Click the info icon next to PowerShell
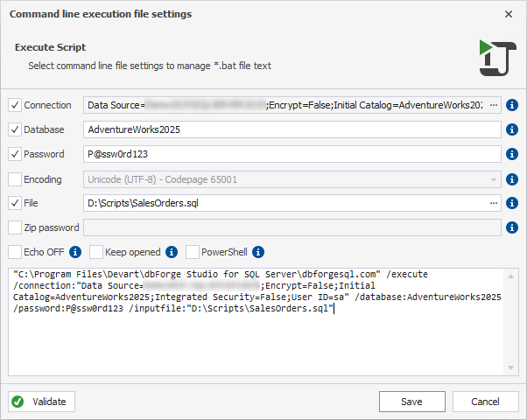The image size is (527, 420). (x=258, y=252)
